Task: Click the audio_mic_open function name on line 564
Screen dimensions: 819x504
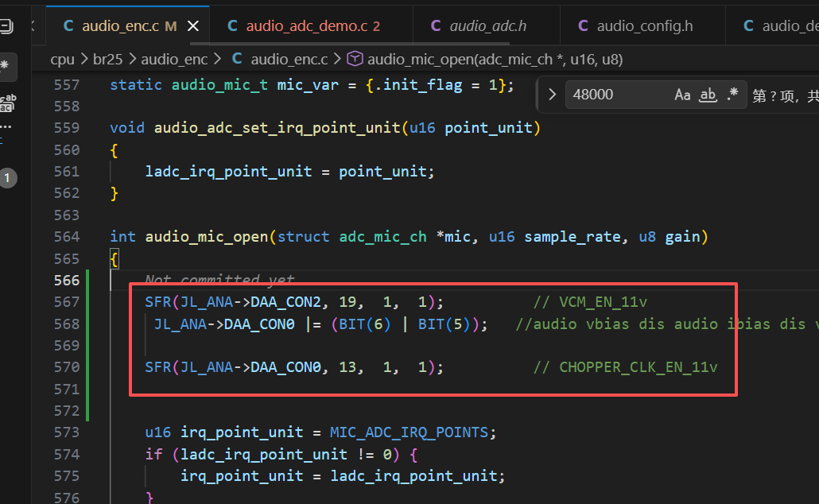Action: [206, 237]
